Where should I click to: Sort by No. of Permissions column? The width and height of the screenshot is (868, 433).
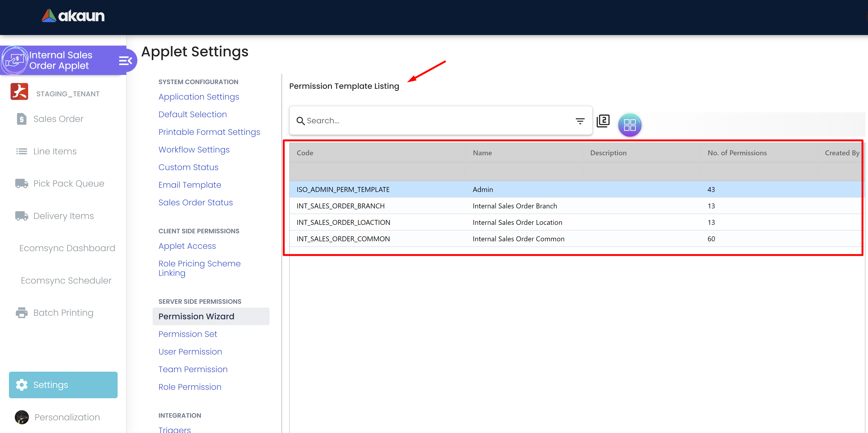(x=737, y=153)
